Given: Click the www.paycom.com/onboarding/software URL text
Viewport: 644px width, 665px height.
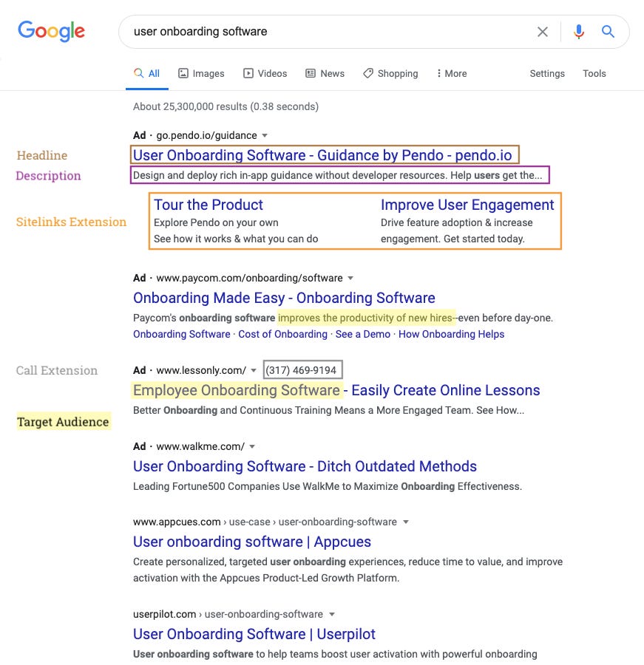Looking at the screenshot, I should [250, 278].
